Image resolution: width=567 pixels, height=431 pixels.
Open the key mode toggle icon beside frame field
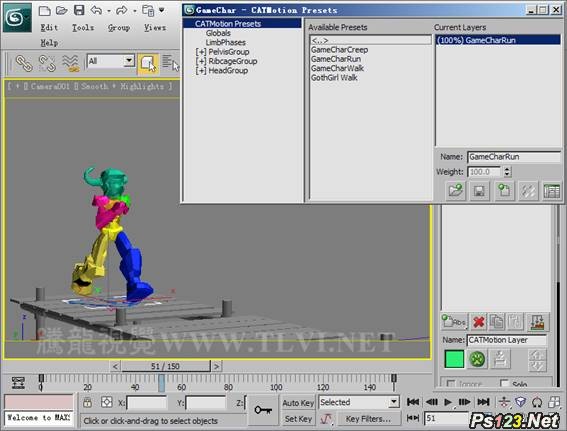(x=413, y=418)
